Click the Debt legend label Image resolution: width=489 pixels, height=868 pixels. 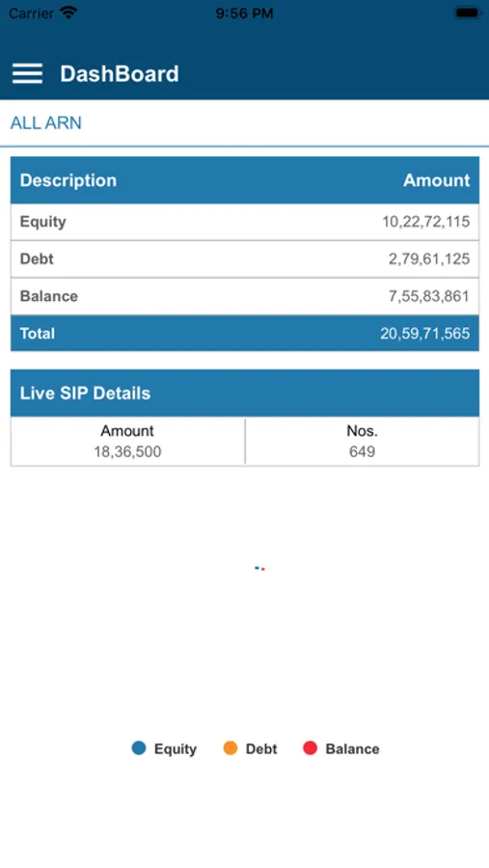(261, 749)
